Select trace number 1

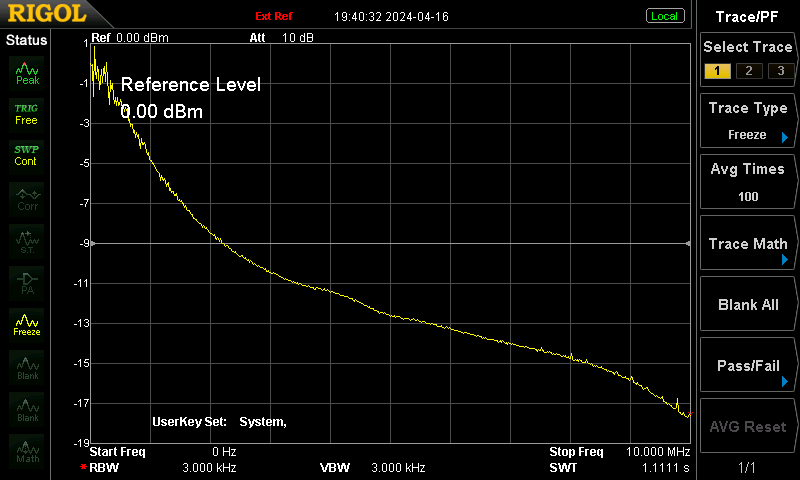pyautogui.click(x=717, y=71)
